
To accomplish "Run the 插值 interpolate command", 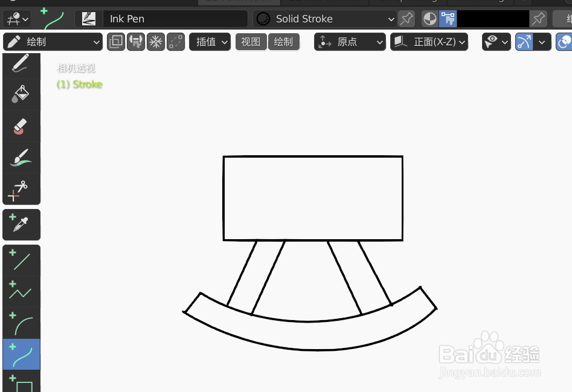I will pos(210,42).
